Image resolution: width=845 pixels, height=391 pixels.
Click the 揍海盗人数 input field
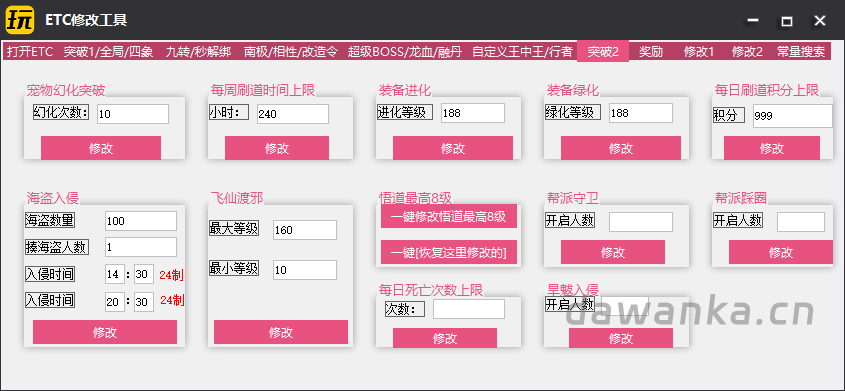(141, 247)
